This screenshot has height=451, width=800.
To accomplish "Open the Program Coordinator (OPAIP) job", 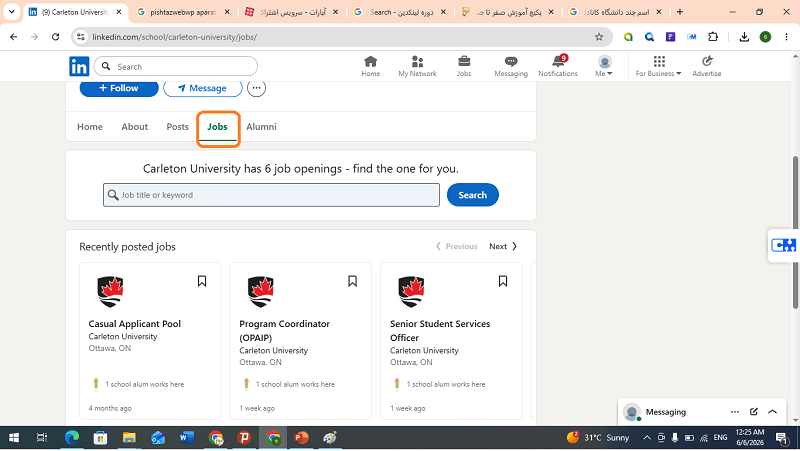I will click(285, 331).
